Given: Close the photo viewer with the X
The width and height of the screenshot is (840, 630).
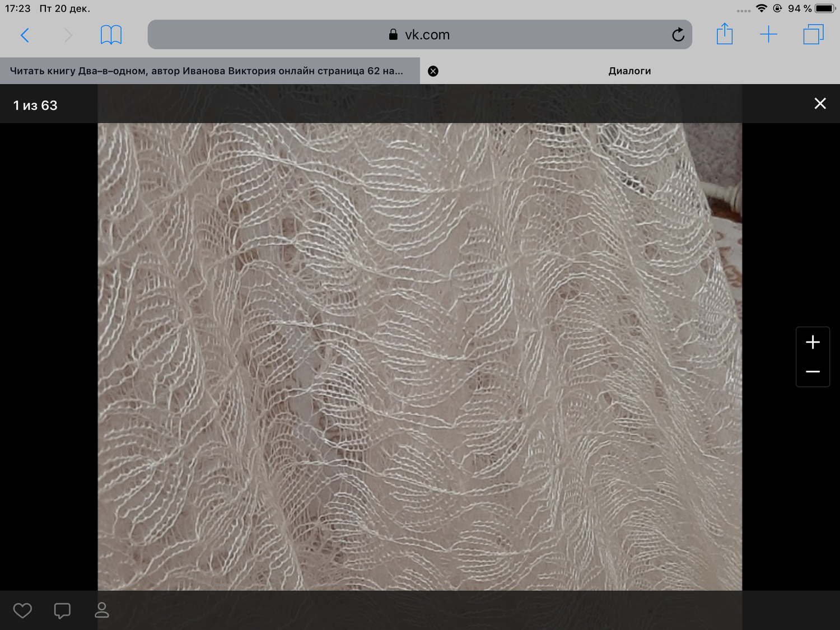Looking at the screenshot, I should tap(820, 104).
